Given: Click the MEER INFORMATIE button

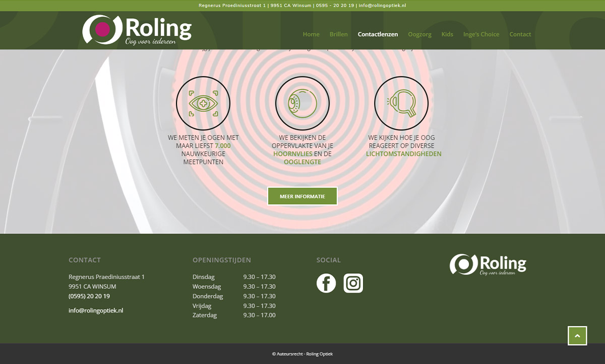Looking at the screenshot, I should [x=302, y=196].
